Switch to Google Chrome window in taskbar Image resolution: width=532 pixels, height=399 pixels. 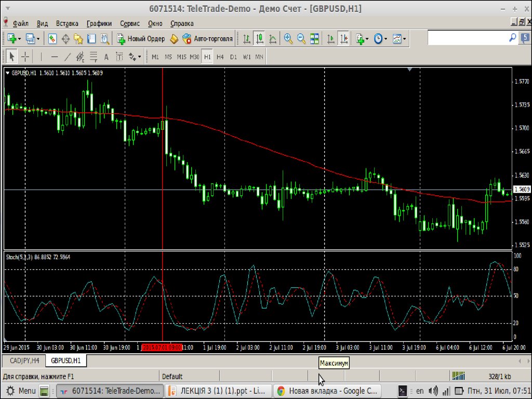tap(327, 391)
